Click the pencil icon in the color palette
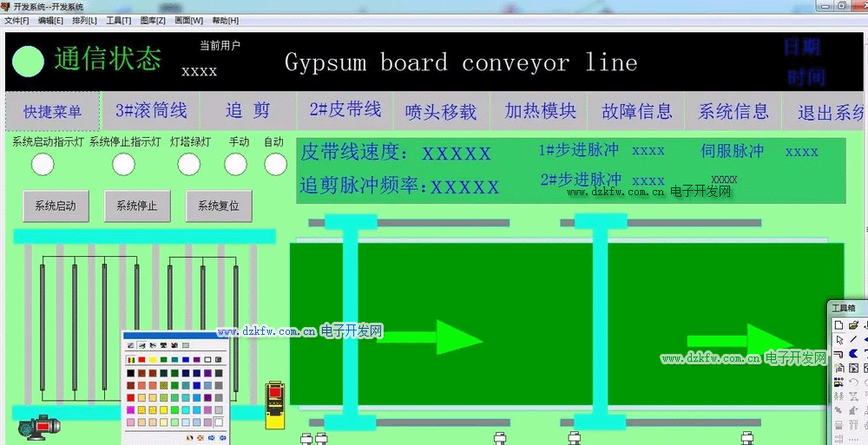 [x=131, y=345]
